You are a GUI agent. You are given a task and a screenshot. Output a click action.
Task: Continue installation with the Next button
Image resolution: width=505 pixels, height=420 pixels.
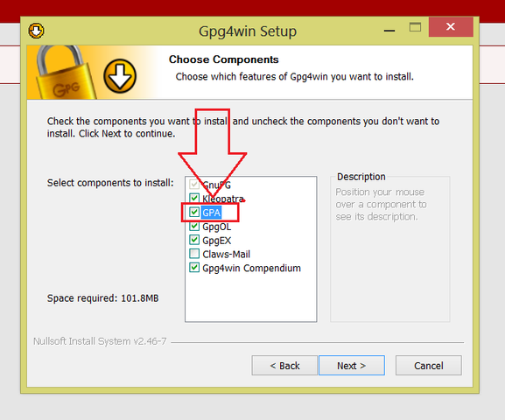click(352, 366)
